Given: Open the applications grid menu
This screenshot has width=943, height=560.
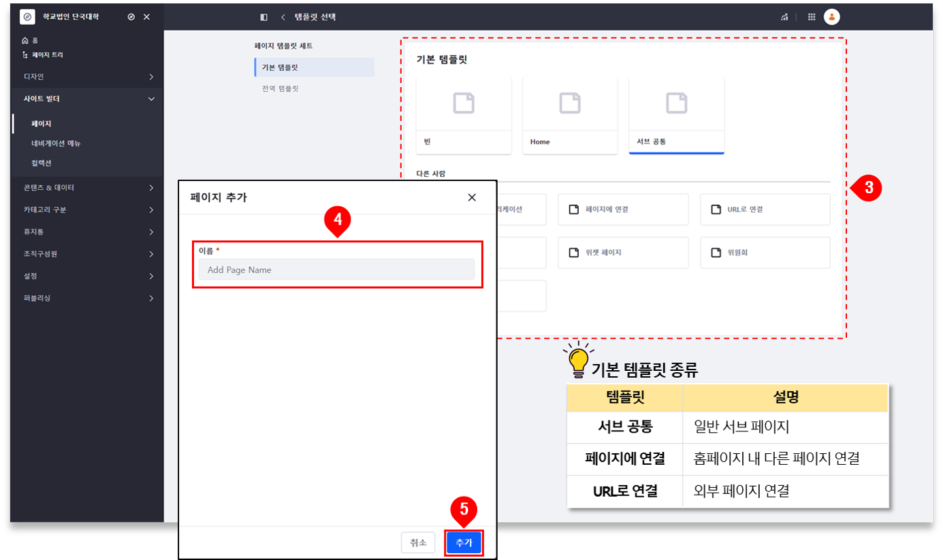Looking at the screenshot, I should tap(812, 17).
